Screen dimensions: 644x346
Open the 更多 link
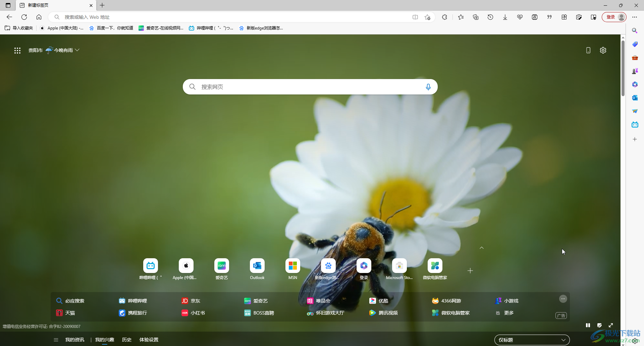[x=505, y=313]
